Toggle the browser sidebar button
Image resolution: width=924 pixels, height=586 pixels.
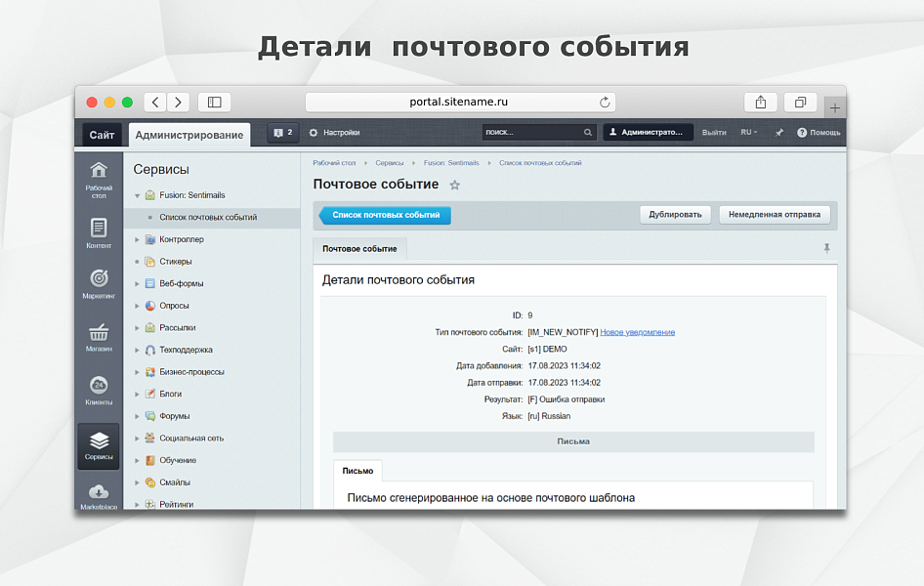coord(214,102)
